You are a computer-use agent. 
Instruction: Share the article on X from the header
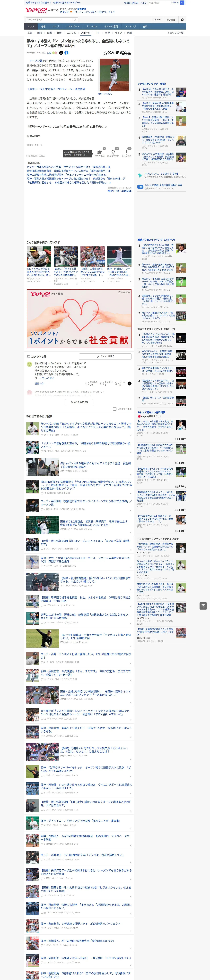point(61,53)
